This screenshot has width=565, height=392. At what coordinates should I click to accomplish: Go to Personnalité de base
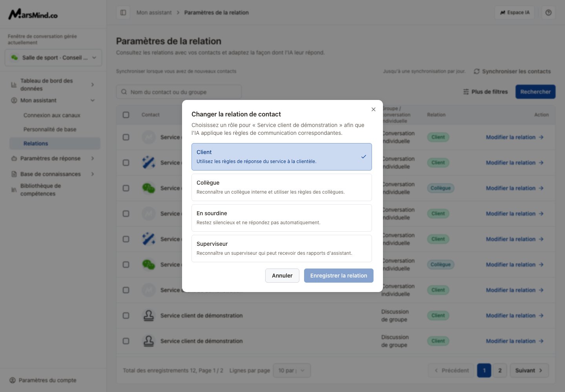50,129
